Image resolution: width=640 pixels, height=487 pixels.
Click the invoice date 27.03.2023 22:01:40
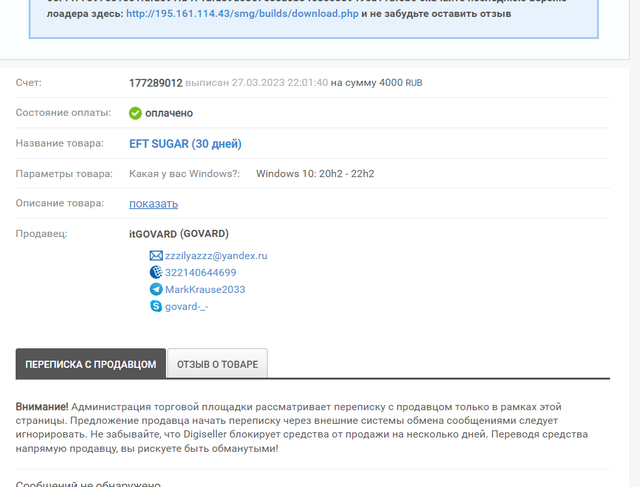280,83
